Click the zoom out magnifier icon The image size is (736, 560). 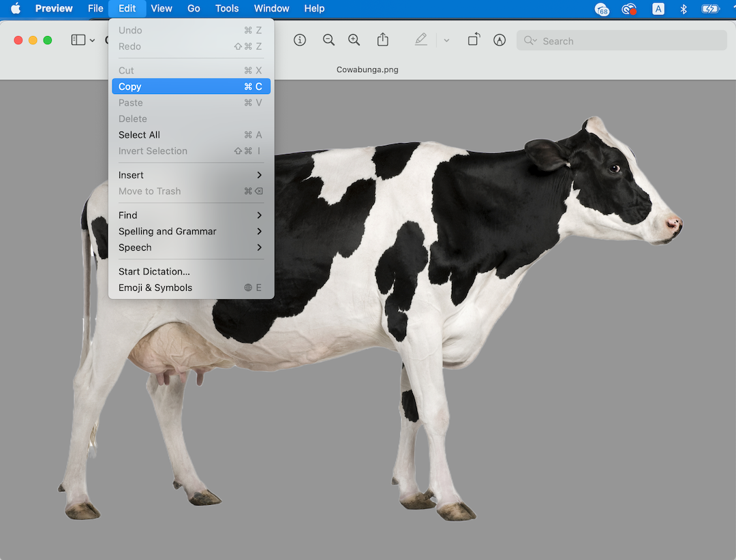click(328, 40)
